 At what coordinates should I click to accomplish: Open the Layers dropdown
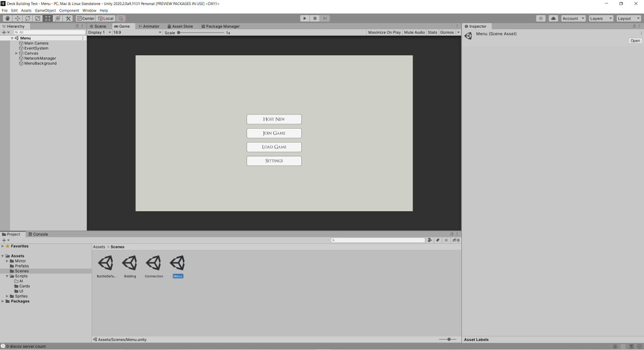coord(601,18)
